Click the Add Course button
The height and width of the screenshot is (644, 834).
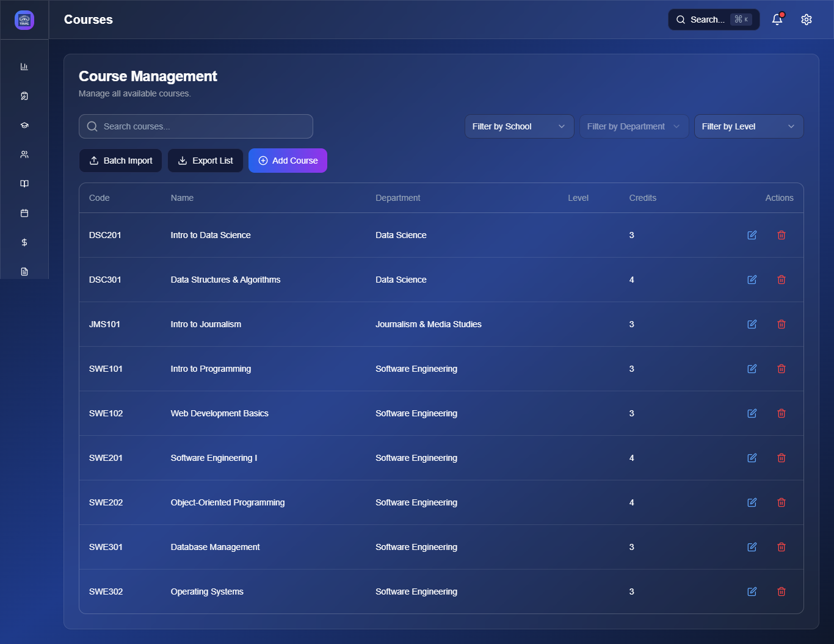288,161
